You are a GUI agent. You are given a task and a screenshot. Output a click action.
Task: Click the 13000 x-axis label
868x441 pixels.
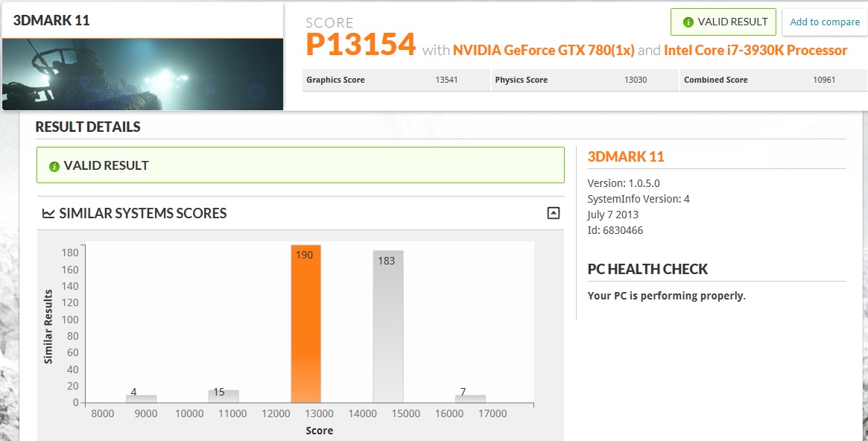click(x=320, y=413)
